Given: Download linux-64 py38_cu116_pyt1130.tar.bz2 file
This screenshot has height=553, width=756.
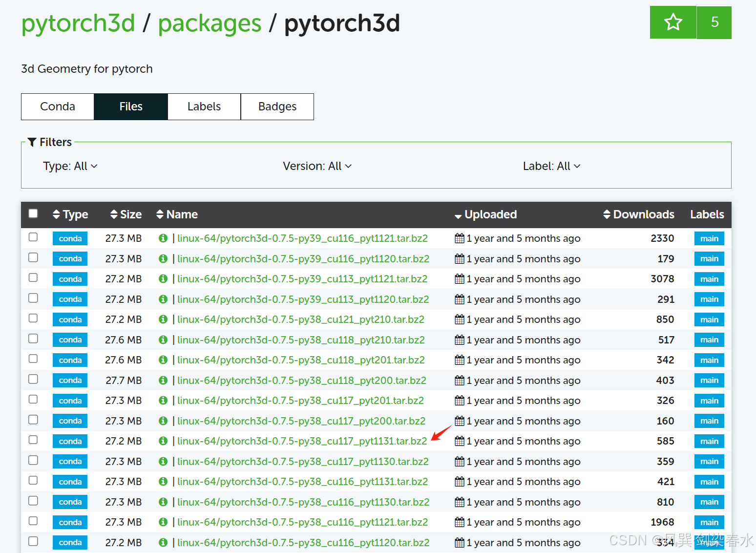Looking at the screenshot, I should (x=303, y=502).
